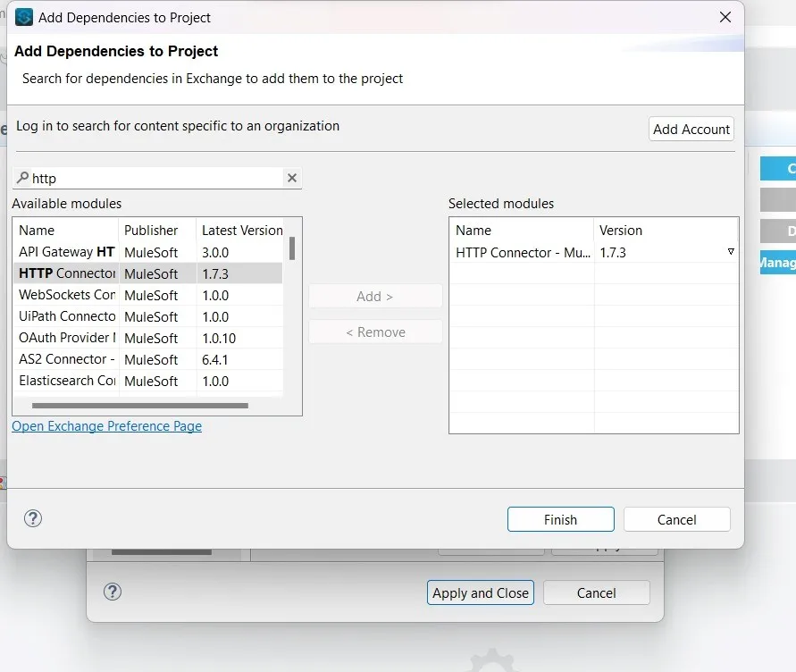Close the Add Dependencies to Project dialog
Viewport: 796px width, 672px height.
[x=725, y=17]
